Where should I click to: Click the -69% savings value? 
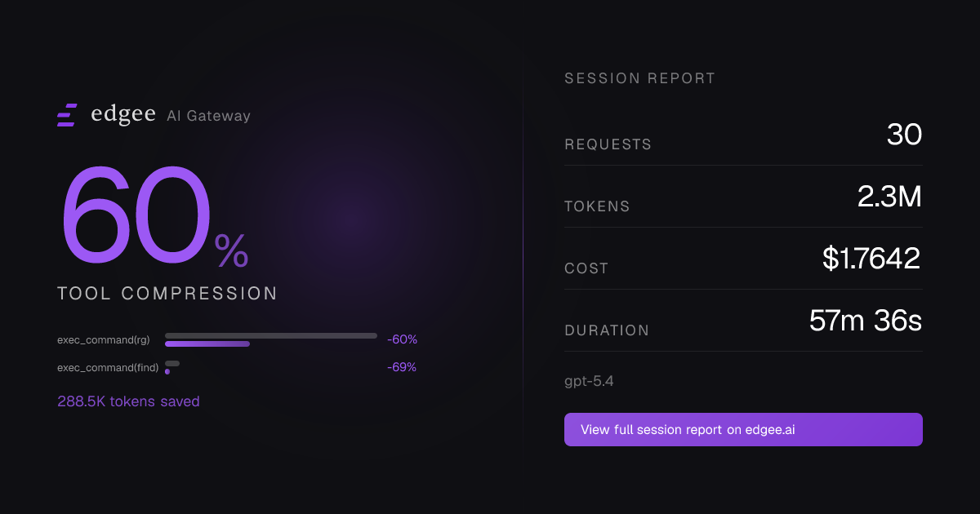click(x=402, y=367)
